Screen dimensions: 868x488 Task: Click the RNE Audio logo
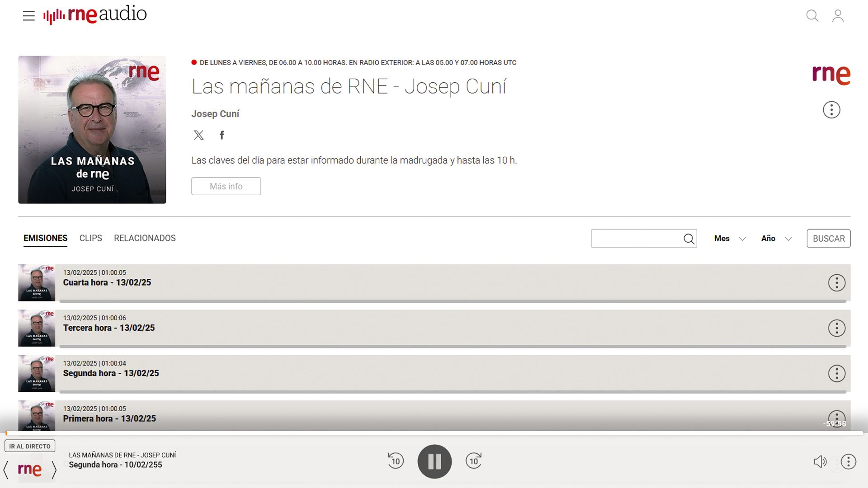coord(95,15)
